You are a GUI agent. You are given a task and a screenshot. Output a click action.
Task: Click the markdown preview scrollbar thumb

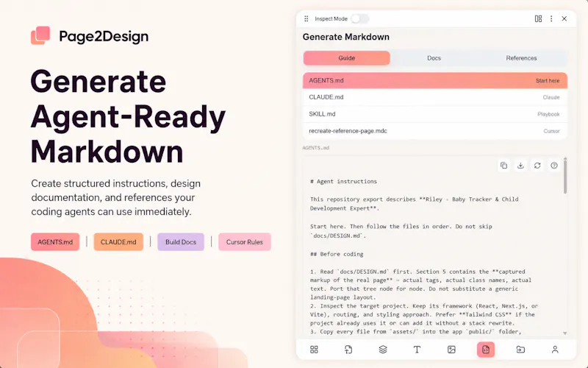[565, 177]
